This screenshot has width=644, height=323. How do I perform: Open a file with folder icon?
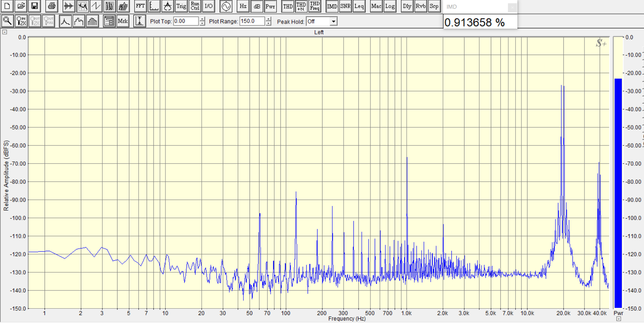pyautogui.click(x=21, y=6)
